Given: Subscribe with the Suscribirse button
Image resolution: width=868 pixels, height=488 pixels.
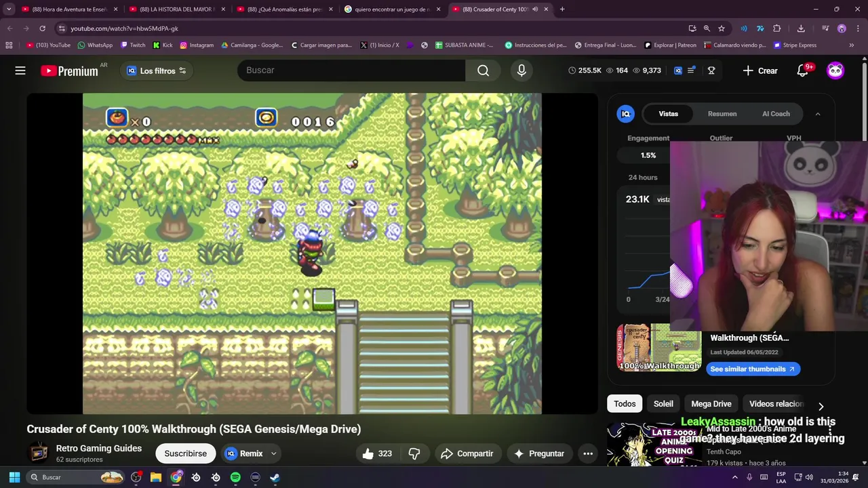Looking at the screenshot, I should tap(185, 453).
